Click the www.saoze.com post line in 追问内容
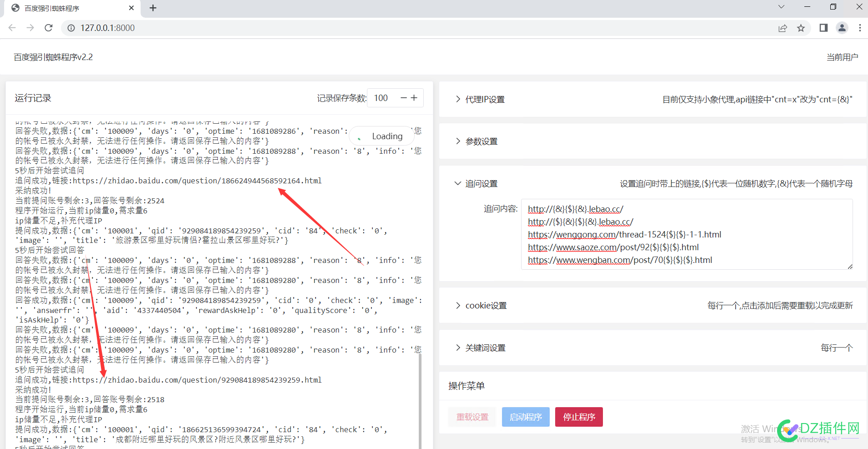Image resolution: width=868 pixels, height=449 pixels. 613,247
